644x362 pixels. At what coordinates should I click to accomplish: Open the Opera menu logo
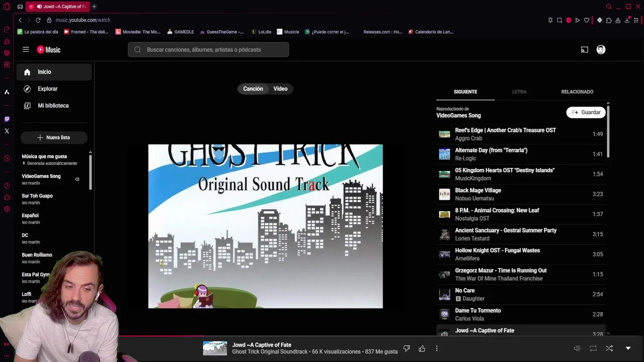pos(7,7)
